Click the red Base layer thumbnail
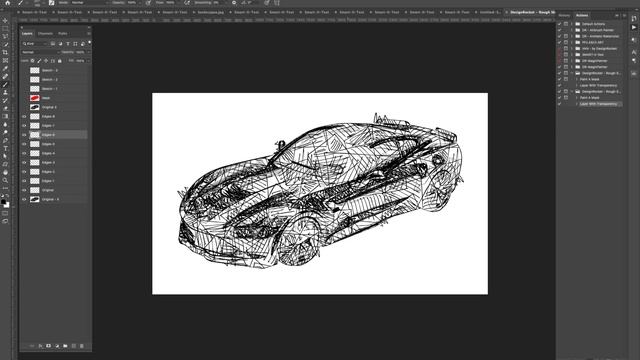Viewport: 640px width, 360px height. (x=35, y=98)
